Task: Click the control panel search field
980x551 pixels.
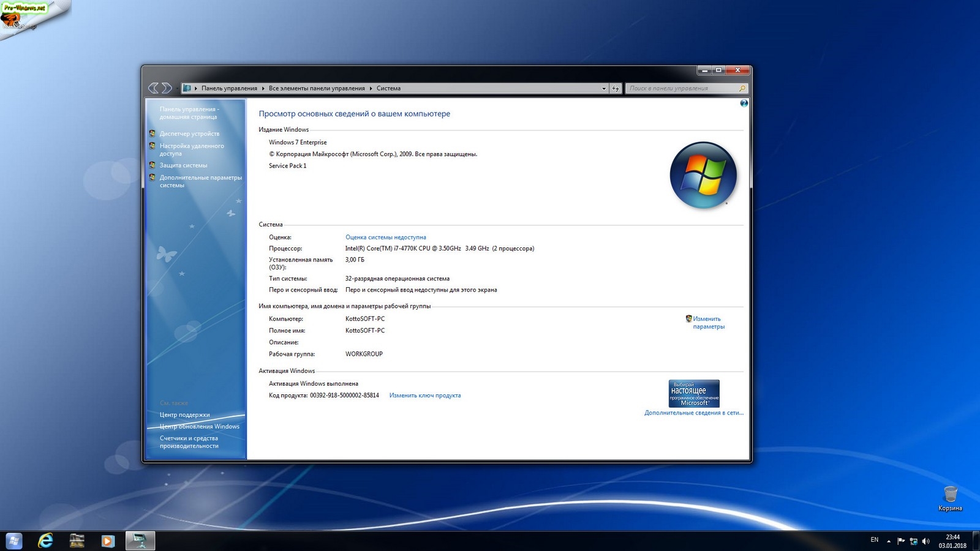Action: click(x=681, y=88)
